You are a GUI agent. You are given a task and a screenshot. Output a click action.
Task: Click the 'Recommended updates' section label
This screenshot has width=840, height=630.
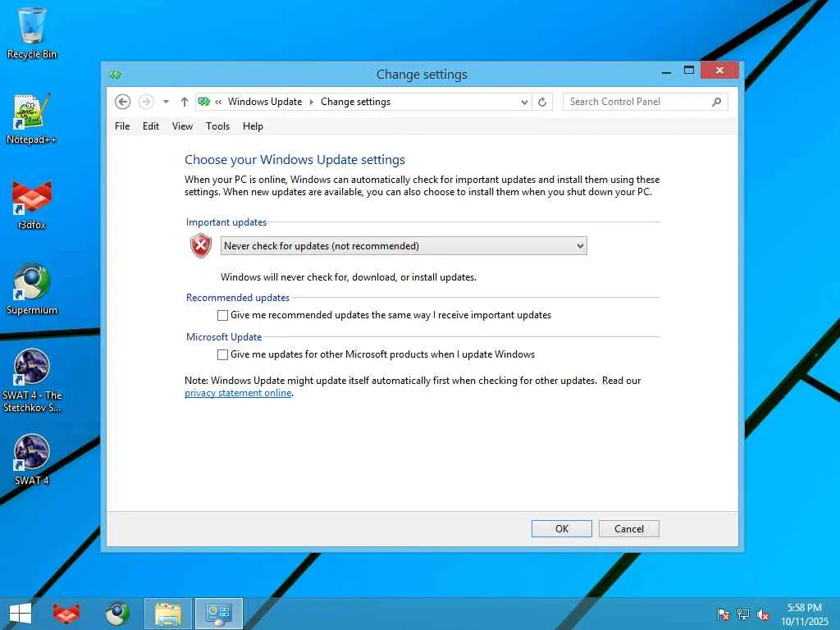tap(237, 298)
